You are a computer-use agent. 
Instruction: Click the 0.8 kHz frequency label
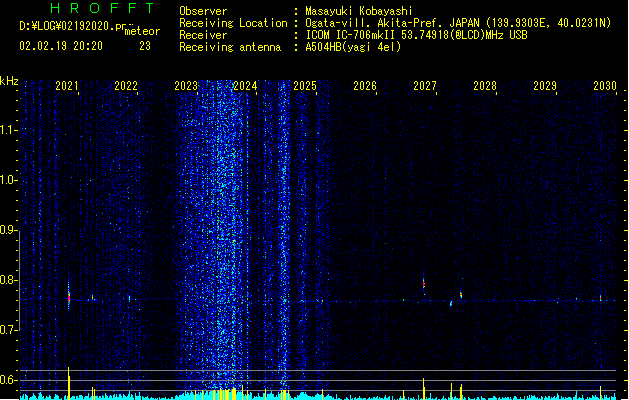coord(8,280)
